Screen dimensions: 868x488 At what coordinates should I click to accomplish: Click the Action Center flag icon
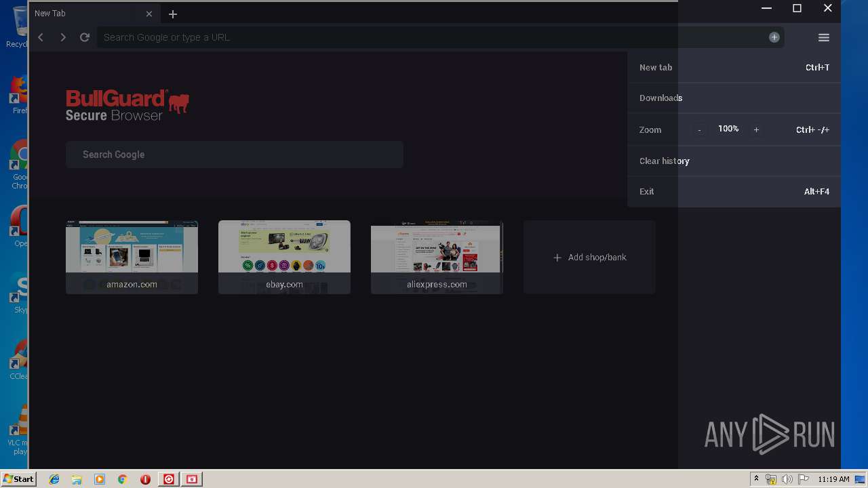coord(804,479)
